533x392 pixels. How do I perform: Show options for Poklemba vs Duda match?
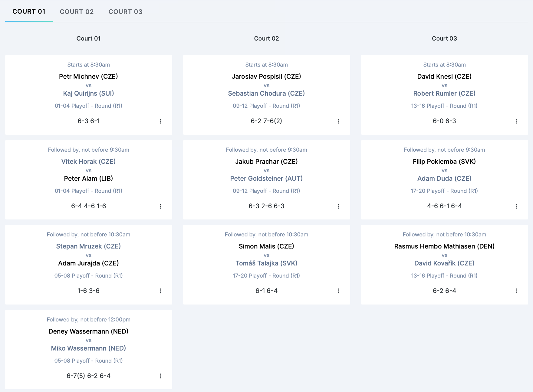click(516, 206)
